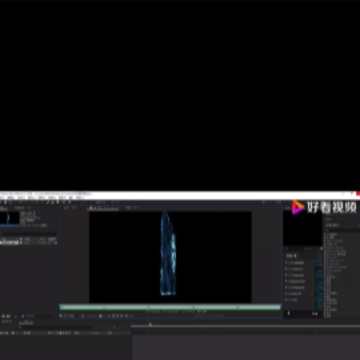The width and height of the screenshot is (360, 360).
Task: Select the highlighted item row in Project panel
Action: (28, 243)
